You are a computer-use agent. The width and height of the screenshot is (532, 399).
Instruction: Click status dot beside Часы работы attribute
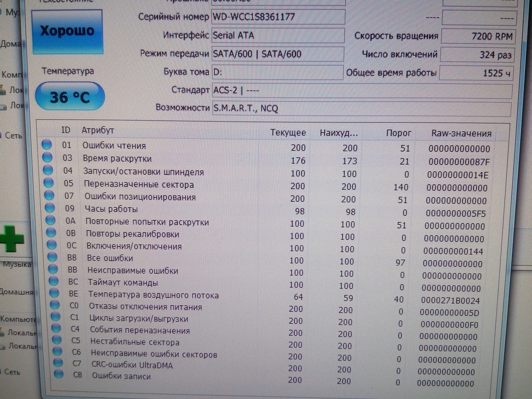[x=50, y=208]
